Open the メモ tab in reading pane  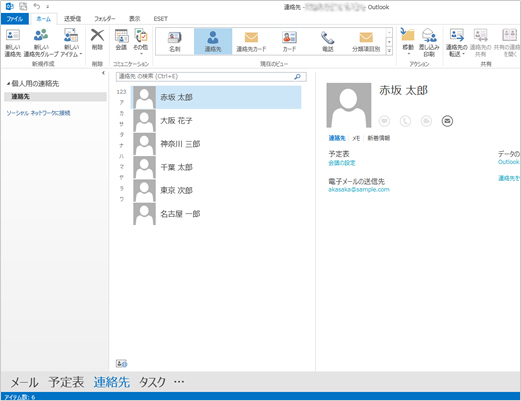(356, 138)
